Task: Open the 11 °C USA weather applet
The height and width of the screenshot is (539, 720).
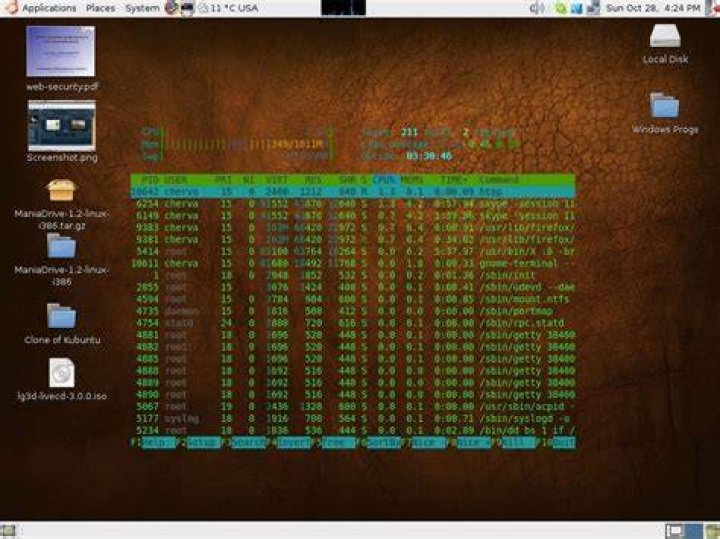Action: click(x=228, y=8)
